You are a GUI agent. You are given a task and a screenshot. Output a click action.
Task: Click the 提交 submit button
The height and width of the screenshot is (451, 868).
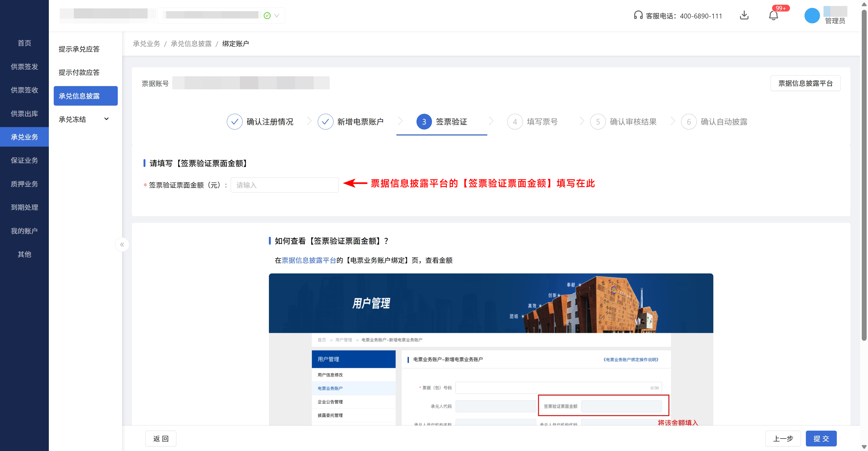pyautogui.click(x=821, y=438)
